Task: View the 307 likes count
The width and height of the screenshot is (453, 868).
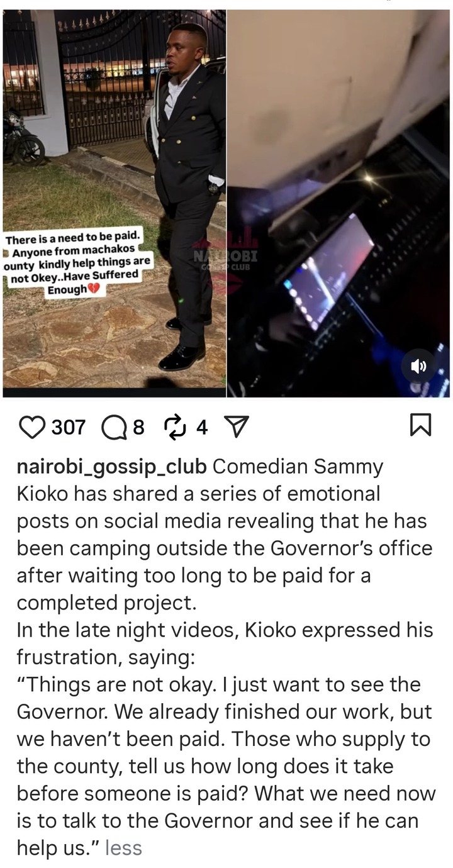Action: (x=67, y=428)
